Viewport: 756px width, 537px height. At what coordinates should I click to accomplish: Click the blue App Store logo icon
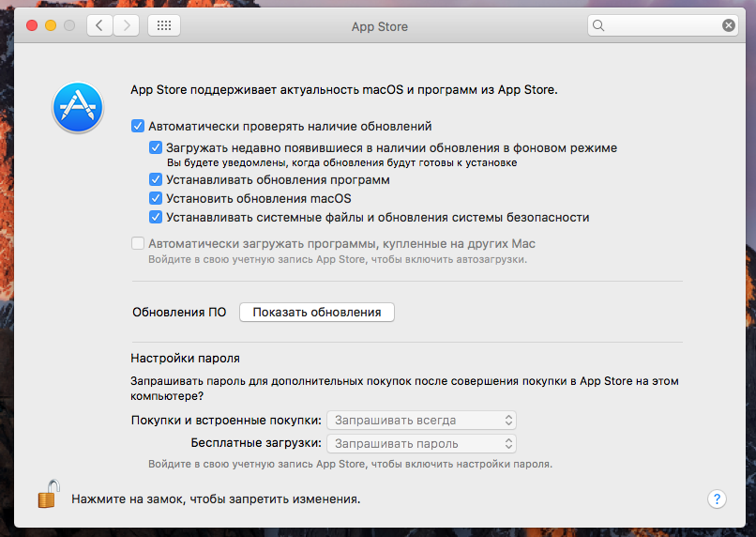tap(78, 107)
